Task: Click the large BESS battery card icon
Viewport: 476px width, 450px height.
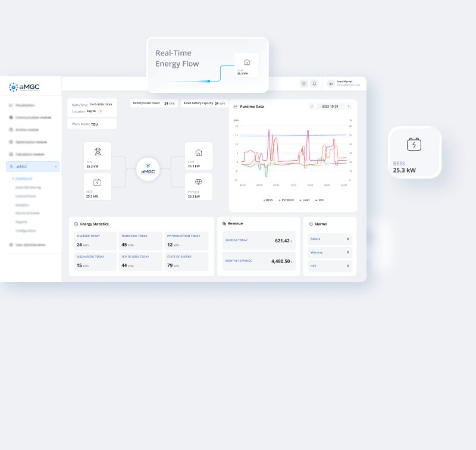Action: (414, 144)
